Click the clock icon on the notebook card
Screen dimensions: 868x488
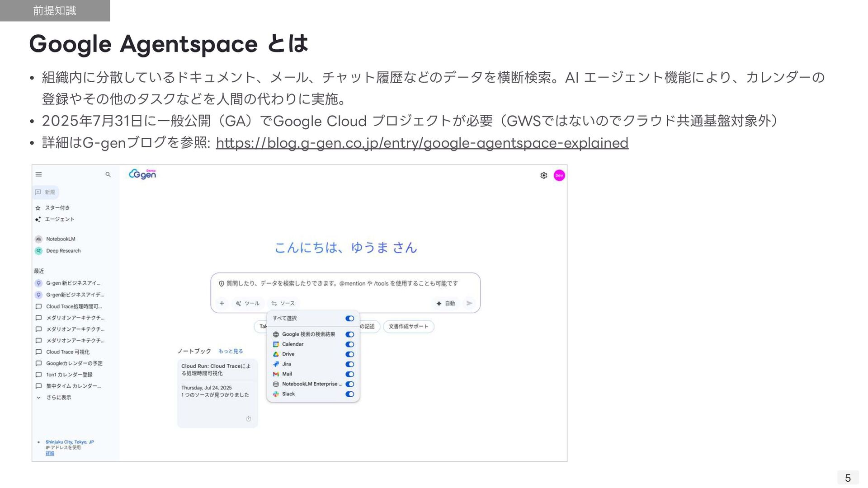(248, 419)
